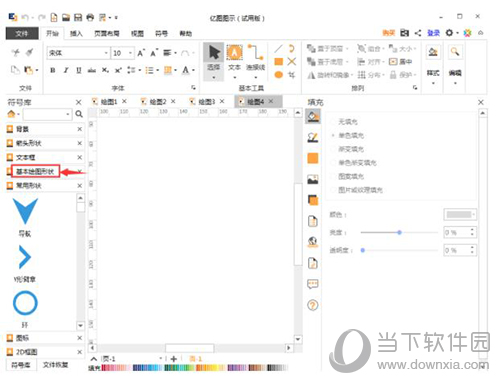Viewport: 500px width, 383px height.
Task: Click the symbol library search input field
Action: pyautogui.click(x=47, y=114)
